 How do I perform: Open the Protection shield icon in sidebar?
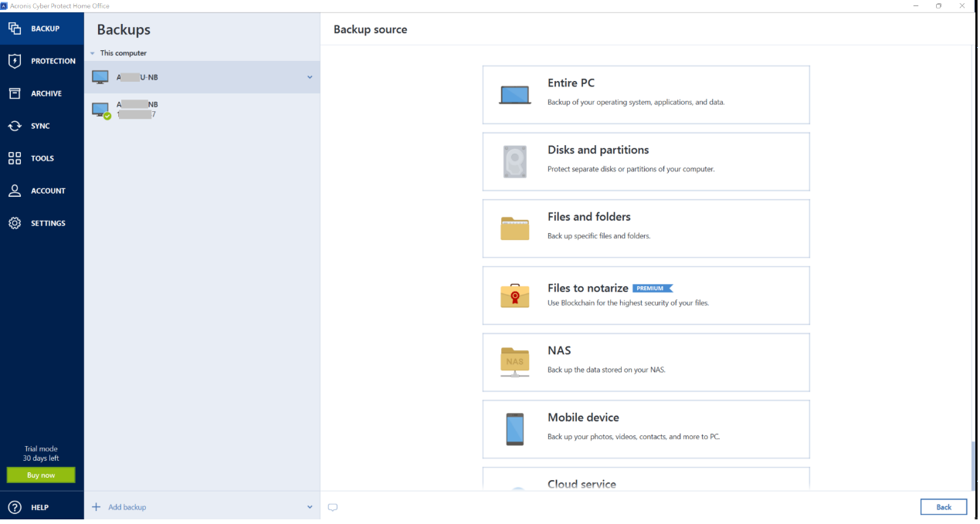pos(15,61)
